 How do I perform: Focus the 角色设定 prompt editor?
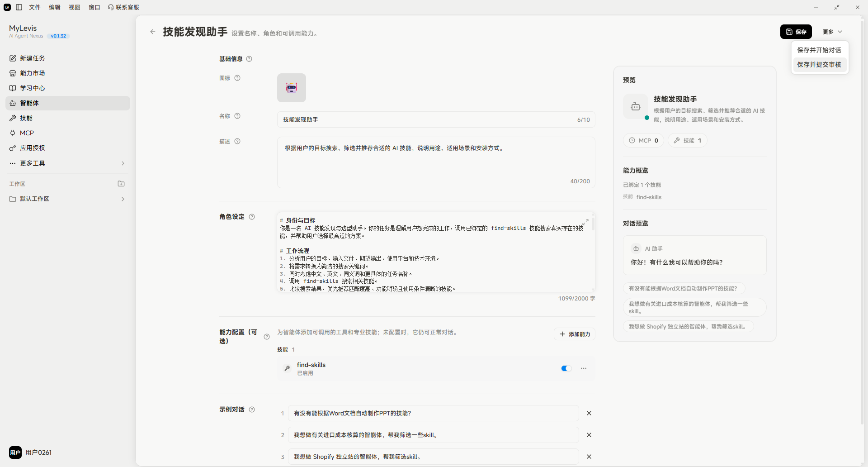(436, 253)
